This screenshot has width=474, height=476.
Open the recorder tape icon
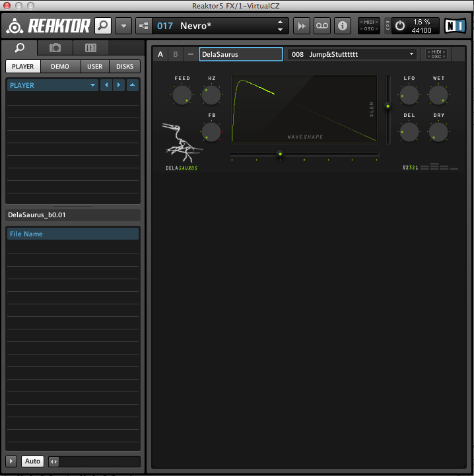click(x=322, y=26)
